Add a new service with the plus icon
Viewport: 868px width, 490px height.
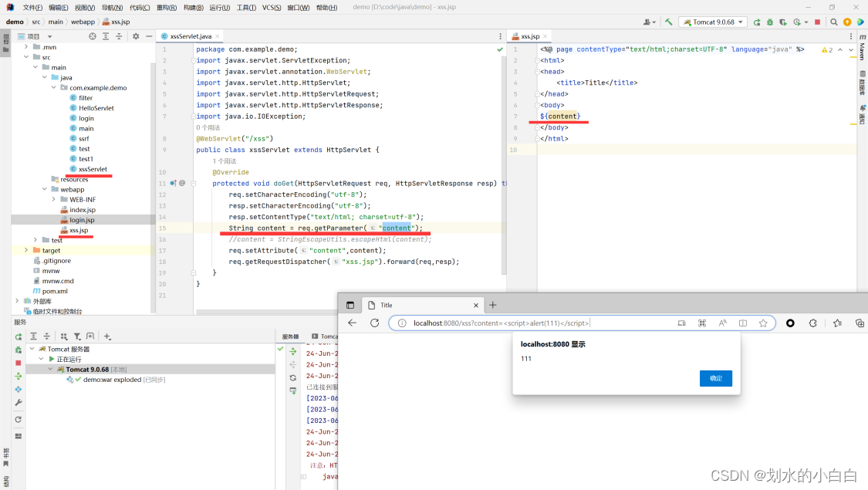click(x=107, y=336)
